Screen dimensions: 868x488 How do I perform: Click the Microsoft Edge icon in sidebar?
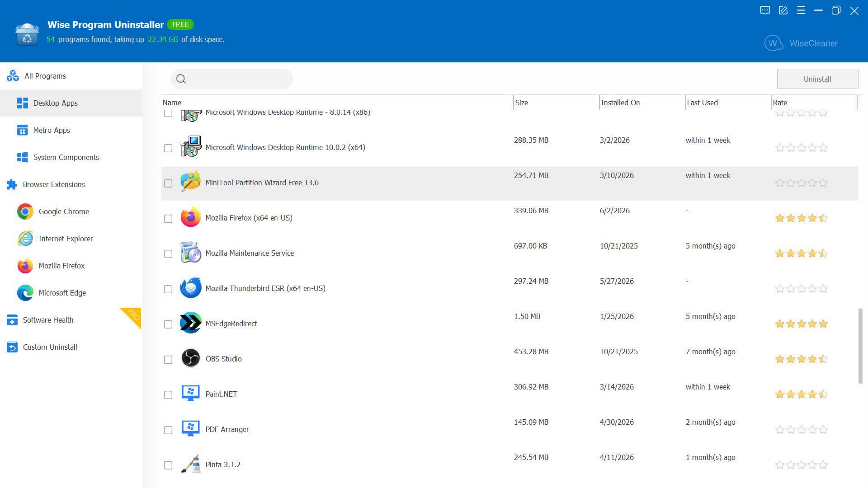coord(25,293)
